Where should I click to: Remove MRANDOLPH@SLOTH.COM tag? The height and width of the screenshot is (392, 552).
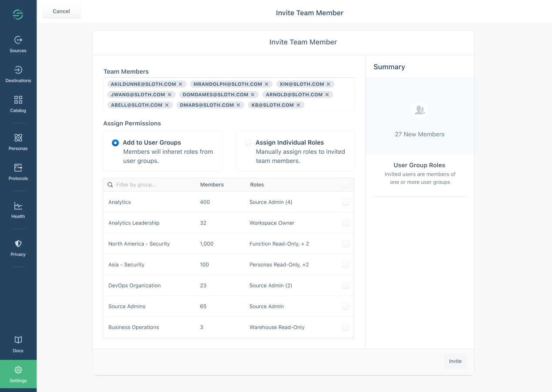click(266, 84)
